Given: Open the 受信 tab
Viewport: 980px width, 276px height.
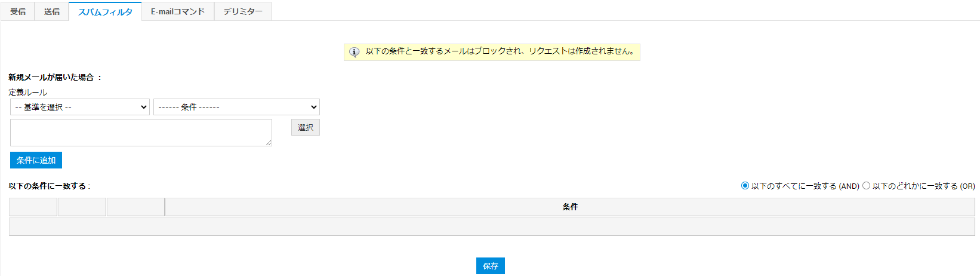Looking at the screenshot, I should (18, 11).
